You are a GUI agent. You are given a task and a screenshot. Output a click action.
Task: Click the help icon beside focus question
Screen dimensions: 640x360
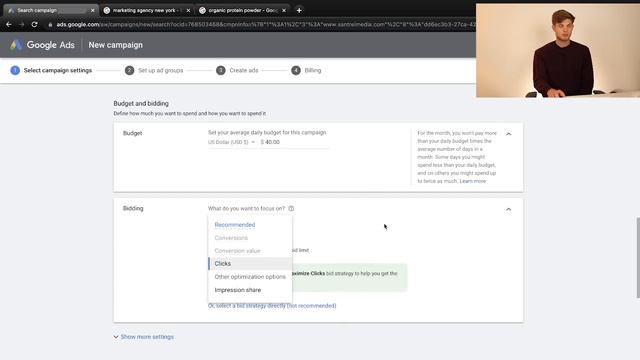click(x=291, y=208)
